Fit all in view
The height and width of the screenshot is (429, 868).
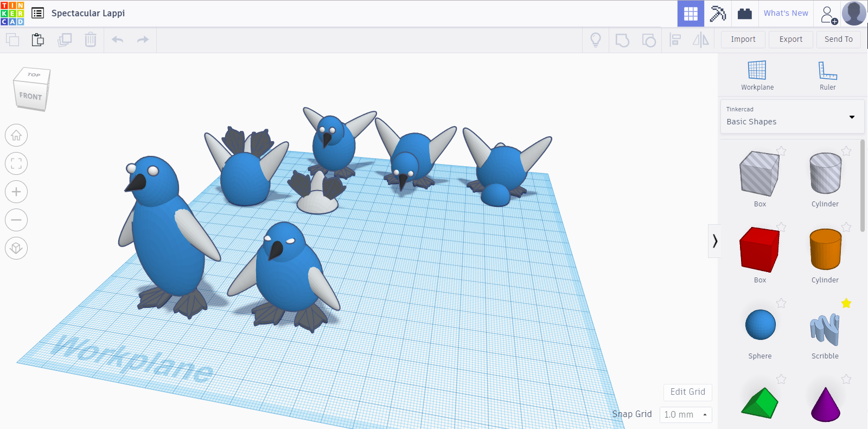pos(16,163)
